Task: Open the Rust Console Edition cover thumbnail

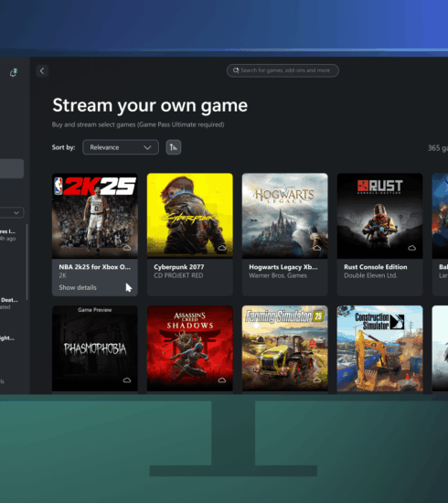Action: click(x=379, y=216)
